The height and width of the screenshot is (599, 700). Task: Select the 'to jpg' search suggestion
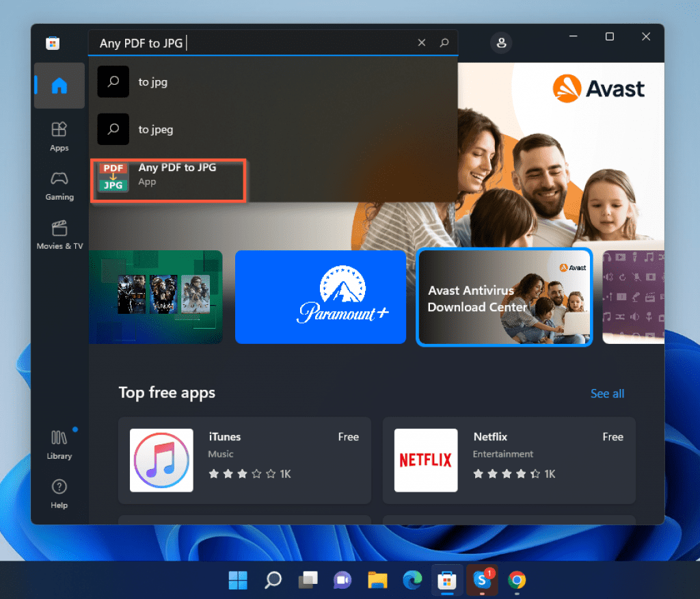pyautogui.click(x=273, y=82)
